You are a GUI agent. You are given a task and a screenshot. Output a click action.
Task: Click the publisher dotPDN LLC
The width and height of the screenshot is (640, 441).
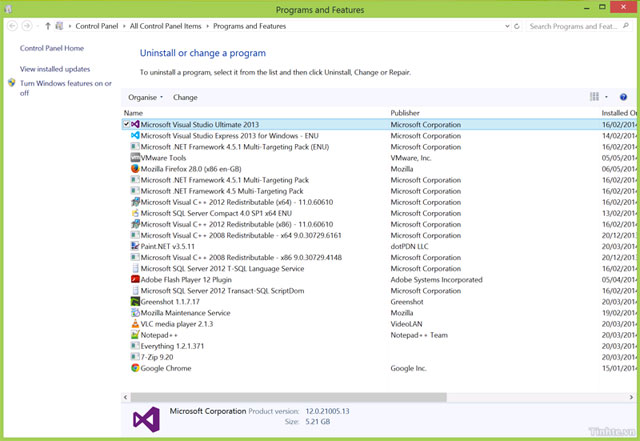coord(409,246)
